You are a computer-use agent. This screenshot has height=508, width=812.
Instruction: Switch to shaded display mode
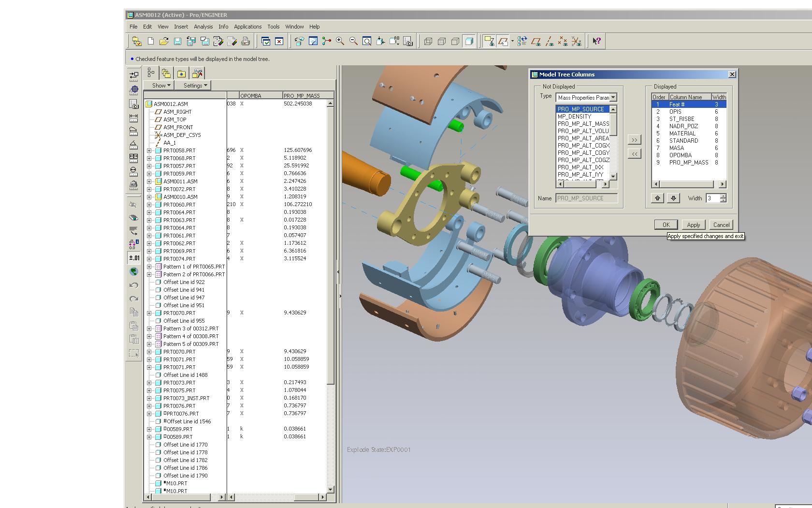pyautogui.click(x=469, y=41)
